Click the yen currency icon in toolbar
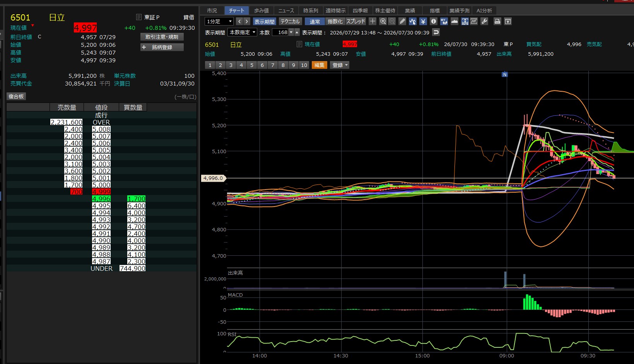Image resolution: width=634 pixels, height=364 pixels. (423, 21)
